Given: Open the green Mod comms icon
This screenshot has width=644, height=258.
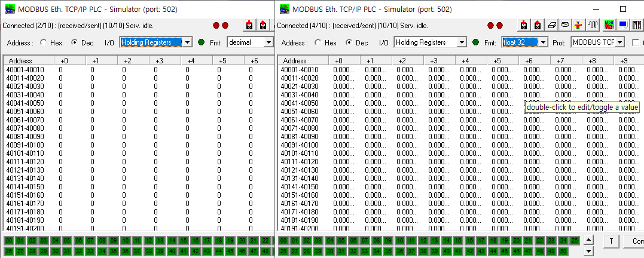Looking at the screenshot, I should (x=609, y=26).
